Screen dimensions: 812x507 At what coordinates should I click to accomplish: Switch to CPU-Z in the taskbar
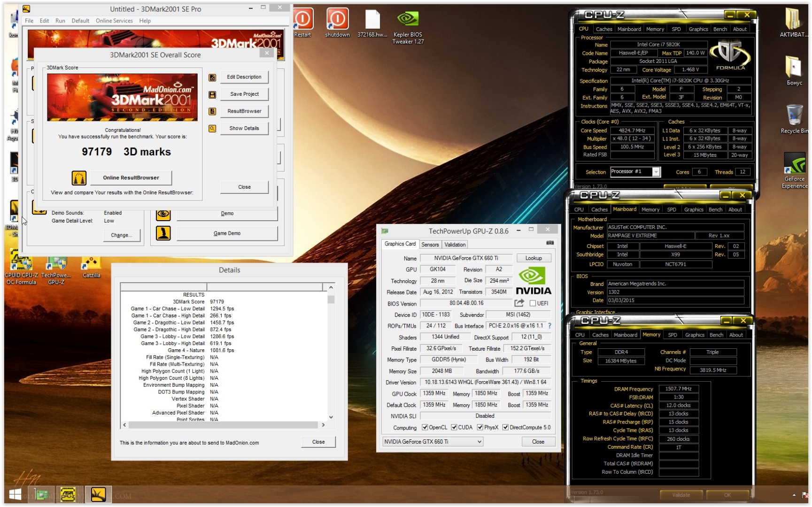click(x=68, y=494)
